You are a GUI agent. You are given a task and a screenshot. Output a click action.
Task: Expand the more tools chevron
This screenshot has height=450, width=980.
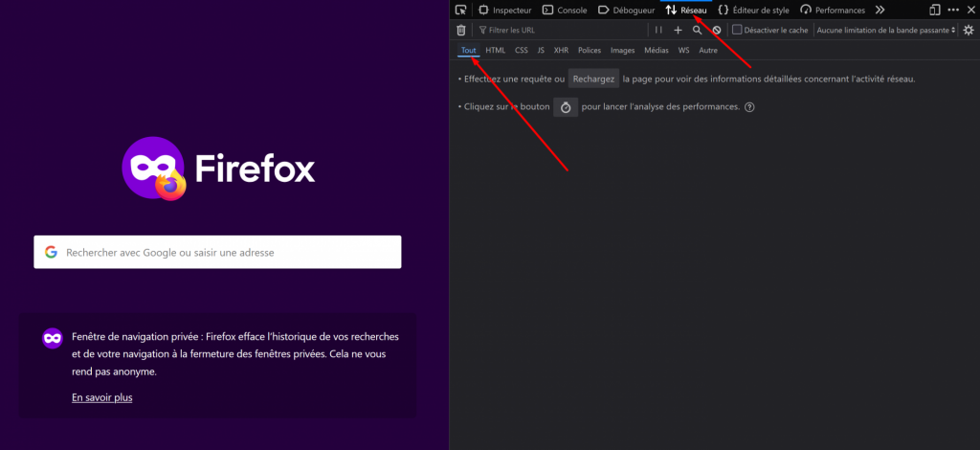pyautogui.click(x=880, y=10)
